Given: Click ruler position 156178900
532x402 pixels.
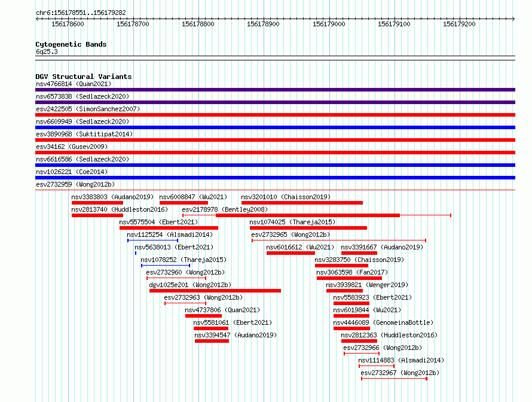Looking at the screenshot, I should tap(263, 24).
